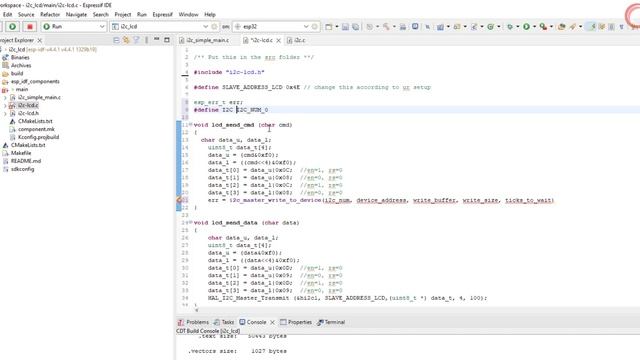Open the Problems tab in the bottom panel
Screen dimensions: 640x360
(x=193, y=322)
